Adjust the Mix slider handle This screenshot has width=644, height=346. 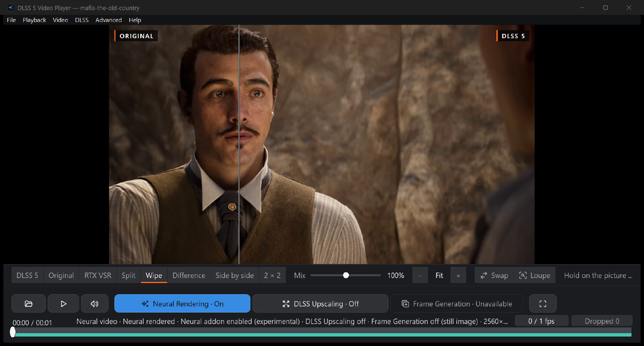[x=346, y=275]
